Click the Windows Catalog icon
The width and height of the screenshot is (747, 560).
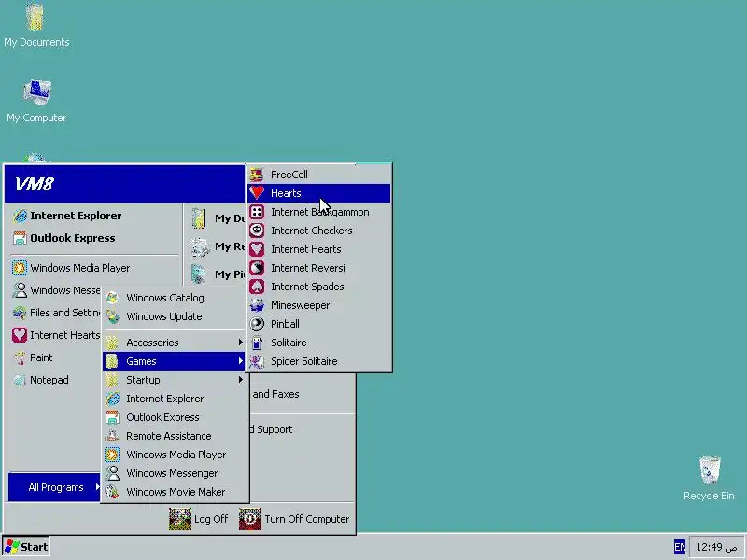112,298
